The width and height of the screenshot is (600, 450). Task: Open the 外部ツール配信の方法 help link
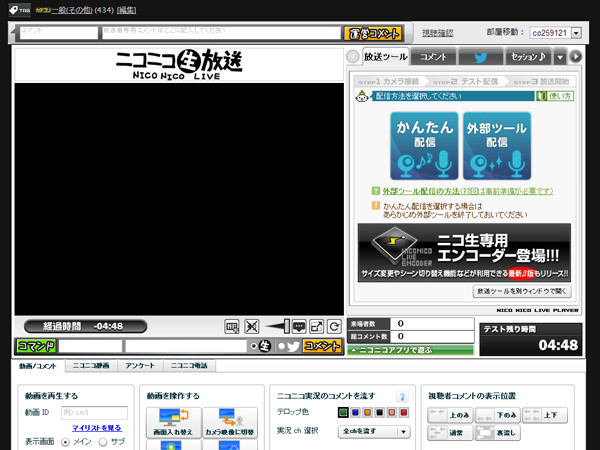tap(468, 191)
